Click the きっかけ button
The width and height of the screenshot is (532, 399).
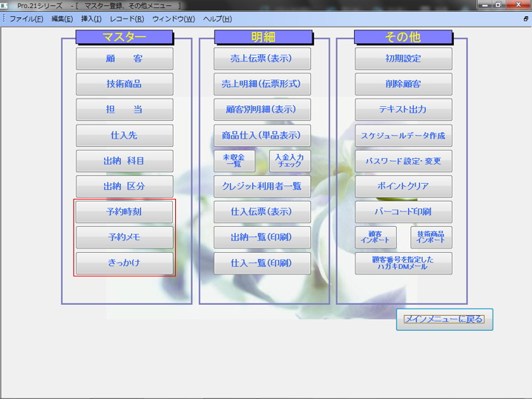(125, 263)
